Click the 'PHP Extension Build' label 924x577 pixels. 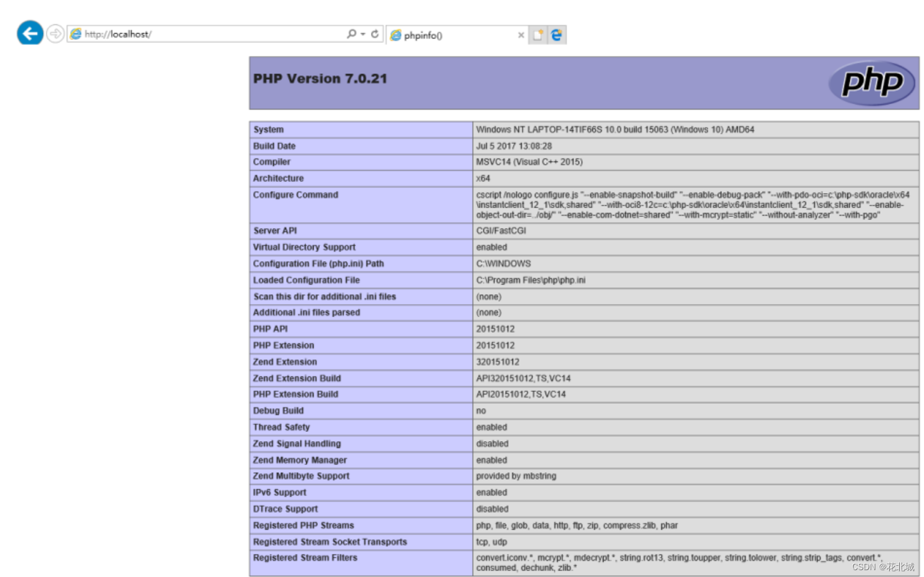coord(296,394)
